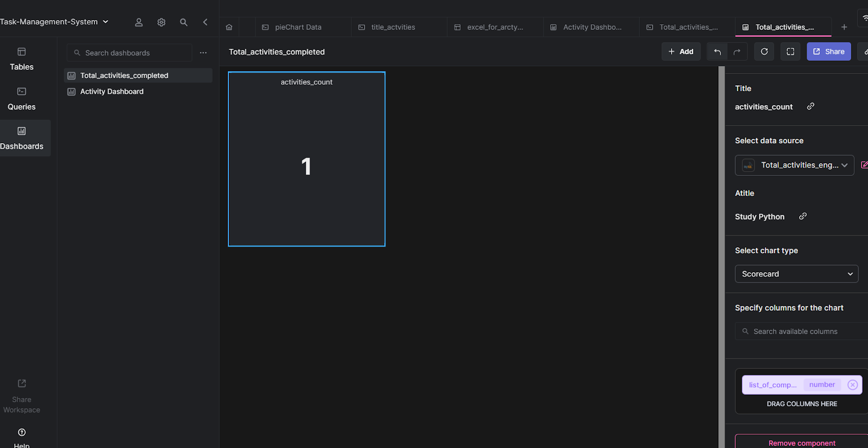Select Total_activities_completed in dashboard list
Viewport: 868px width, 448px height.
pos(138,75)
